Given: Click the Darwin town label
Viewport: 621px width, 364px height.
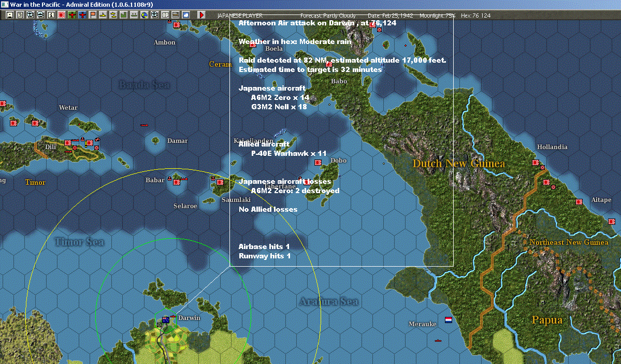Looking at the screenshot, I should [x=190, y=317].
